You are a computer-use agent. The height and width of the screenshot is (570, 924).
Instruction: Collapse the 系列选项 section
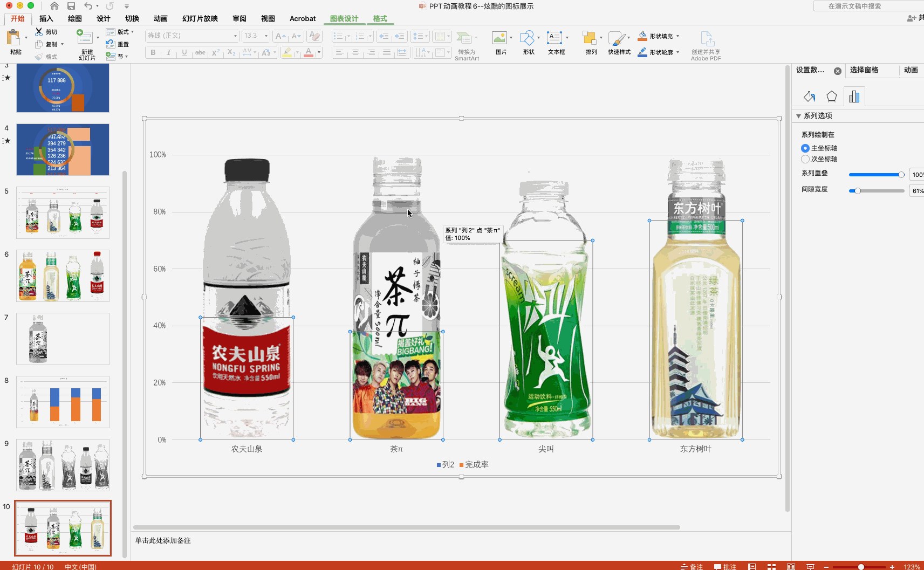pos(798,116)
